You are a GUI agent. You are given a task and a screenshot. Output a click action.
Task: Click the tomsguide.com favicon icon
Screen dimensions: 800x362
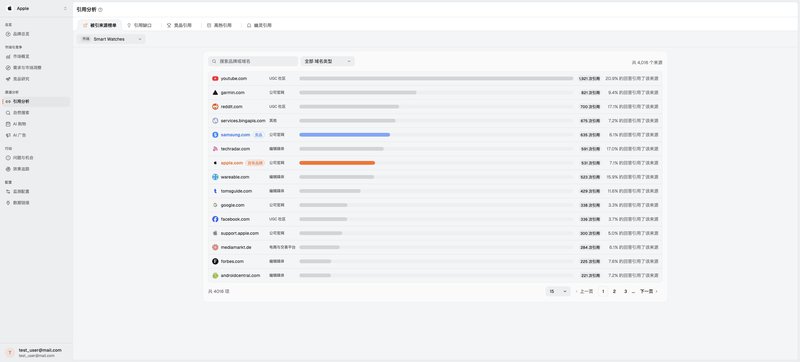215,191
